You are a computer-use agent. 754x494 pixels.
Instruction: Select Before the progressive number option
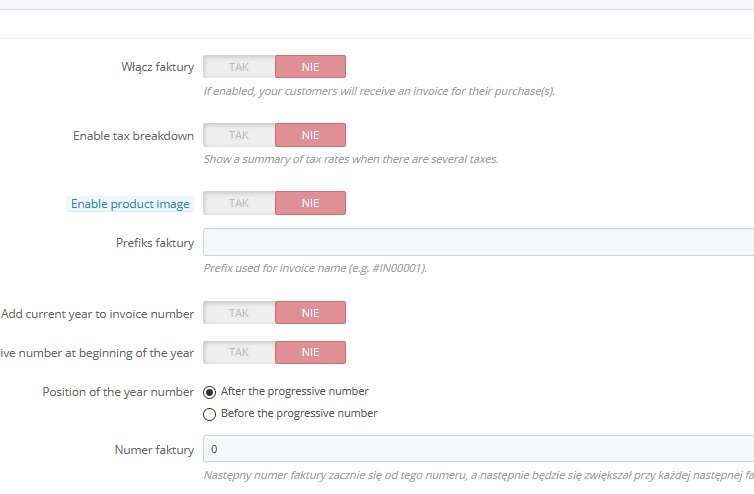210,413
